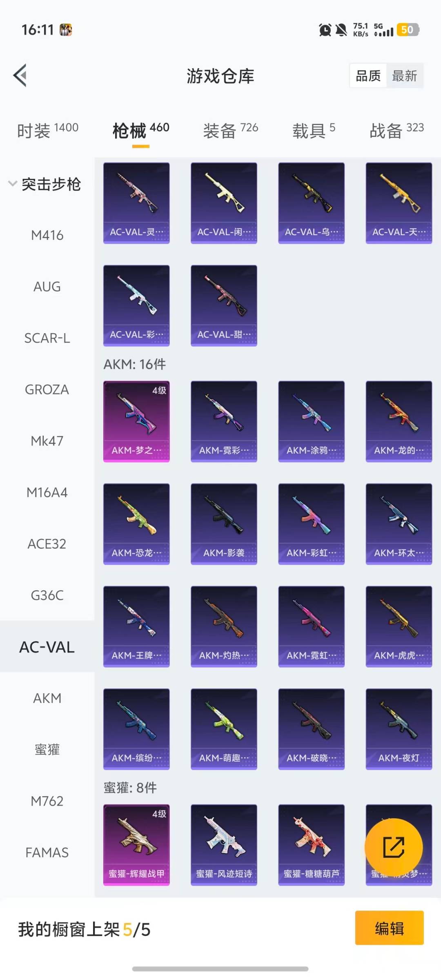441x980 pixels.
Task: Tap the yellow 编辑 button
Action: 390,928
